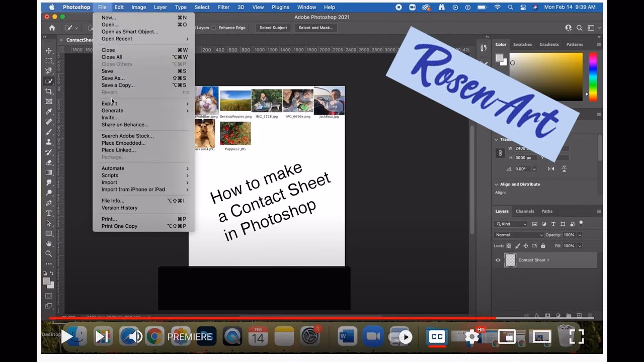Select the Brush tool
This screenshot has width=644, height=362.
coord(49,132)
